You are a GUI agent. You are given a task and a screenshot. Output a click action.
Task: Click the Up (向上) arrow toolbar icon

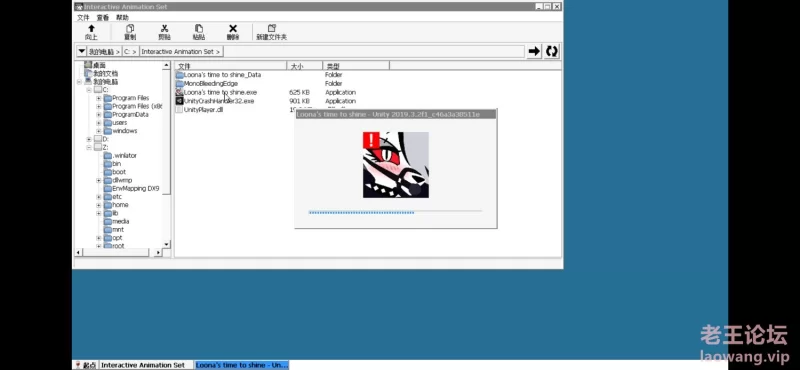coord(91,29)
